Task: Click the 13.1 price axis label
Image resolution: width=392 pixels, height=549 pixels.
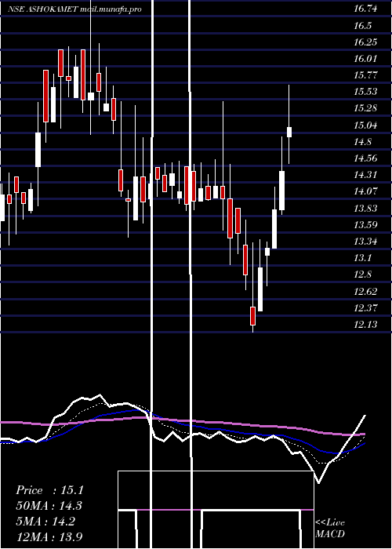Action: pyautogui.click(x=362, y=258)
